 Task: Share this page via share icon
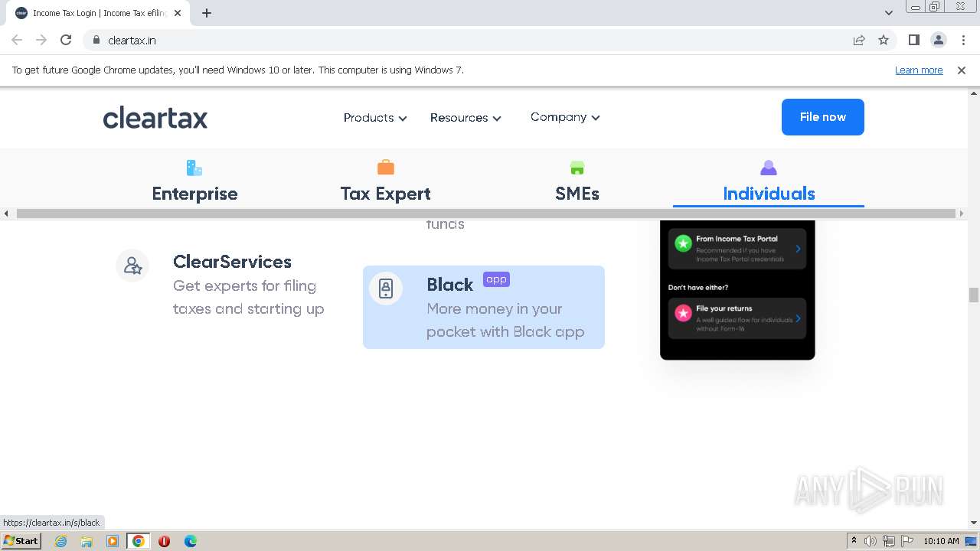coord(859,40)
